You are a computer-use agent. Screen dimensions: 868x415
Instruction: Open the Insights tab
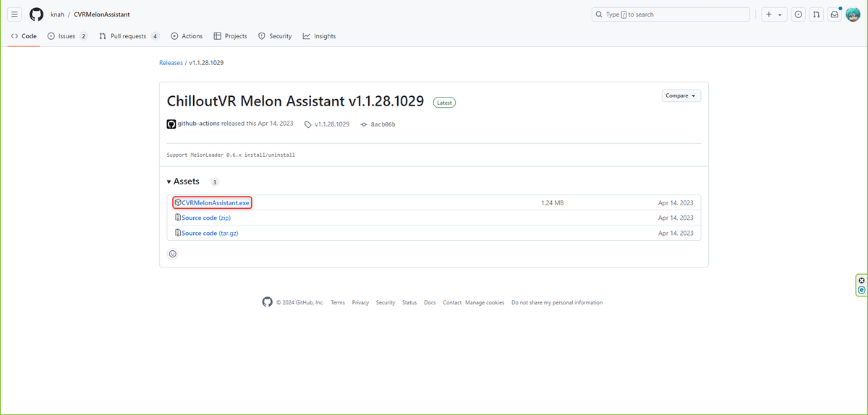pos(319,36)
